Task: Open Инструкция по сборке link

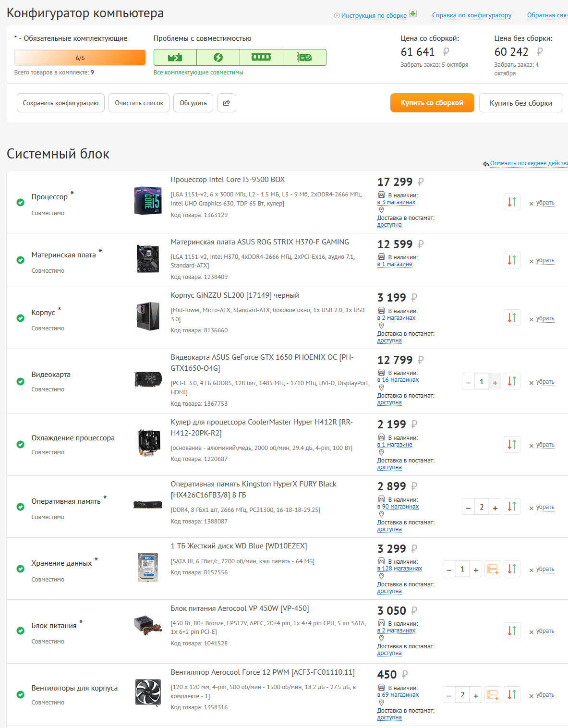Action: [374, 15]
